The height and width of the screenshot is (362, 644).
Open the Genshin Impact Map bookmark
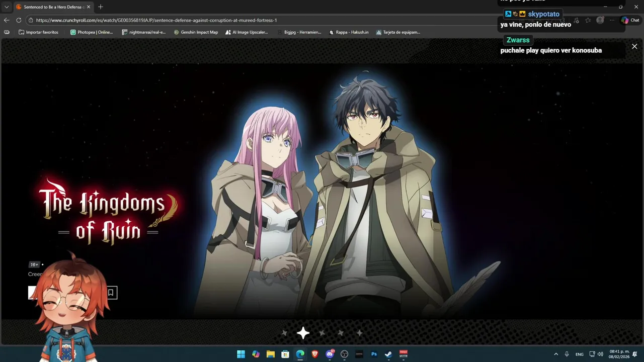tap(196, 32)
